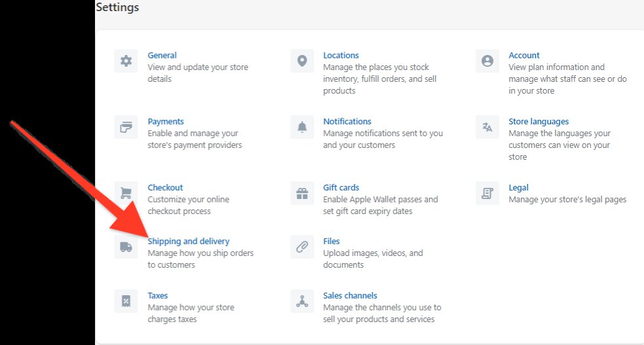Select the Taxes receipt icon

coord(126,301)
